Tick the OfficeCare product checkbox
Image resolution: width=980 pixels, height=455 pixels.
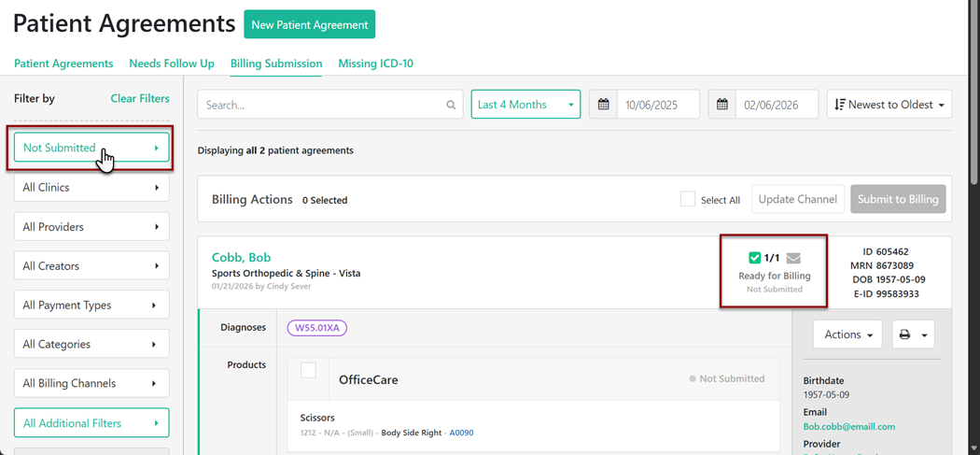tap(308, 371)
